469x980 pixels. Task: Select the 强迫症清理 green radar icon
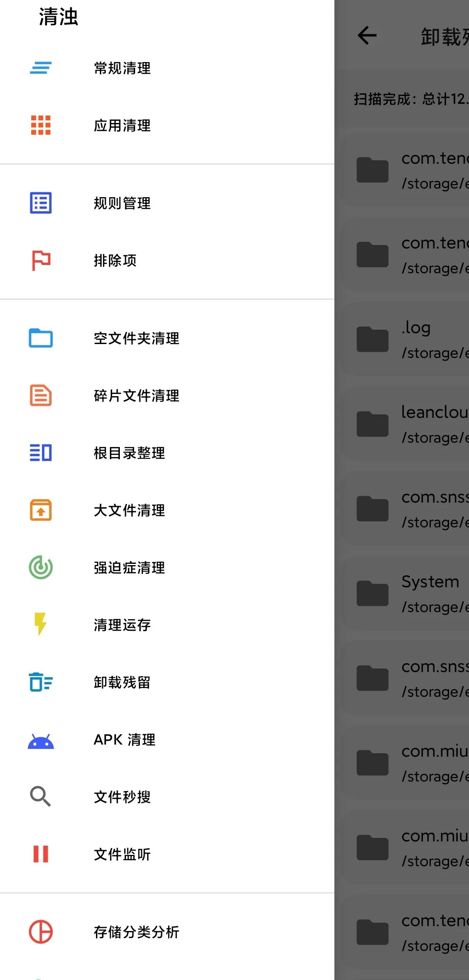click(x=41, y=567)
